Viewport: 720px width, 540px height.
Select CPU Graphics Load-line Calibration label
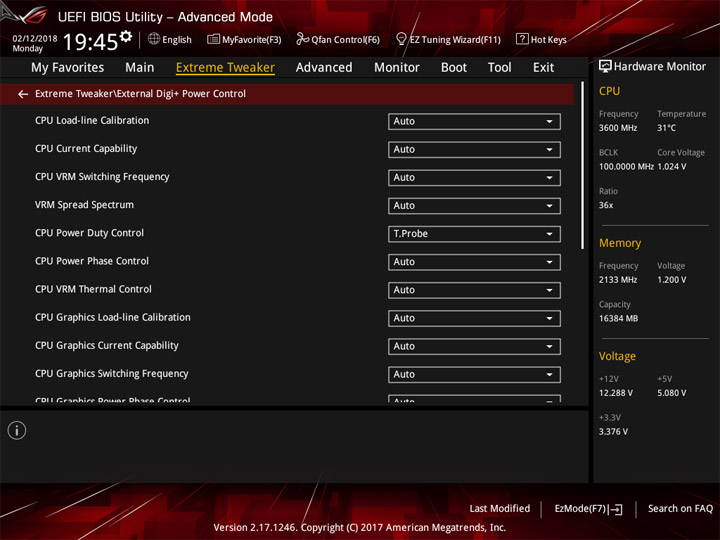coord(112,317)
